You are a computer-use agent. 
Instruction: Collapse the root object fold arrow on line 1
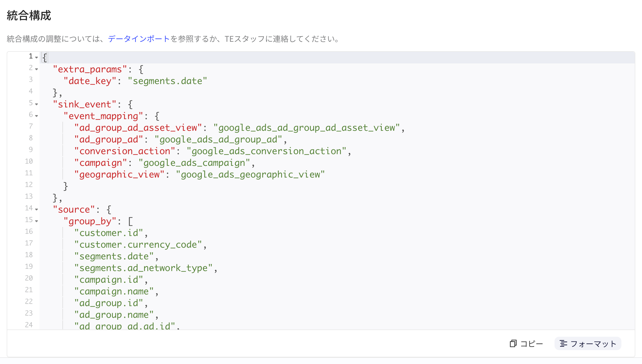[x=37, y=57]
